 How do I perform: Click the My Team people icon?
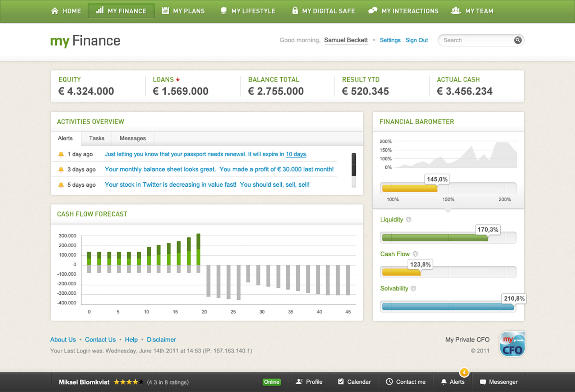click(456, 10)
